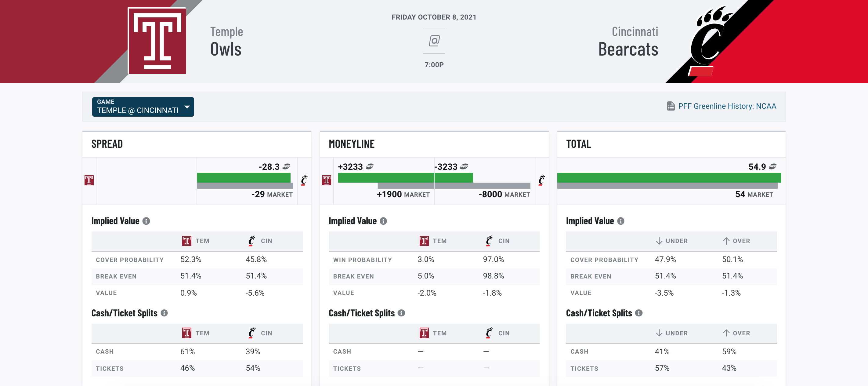Click PFF football icon next to -3233
The width and height of the screenshot is (868, 386).
pyautogui.click(x=464, y=166)
